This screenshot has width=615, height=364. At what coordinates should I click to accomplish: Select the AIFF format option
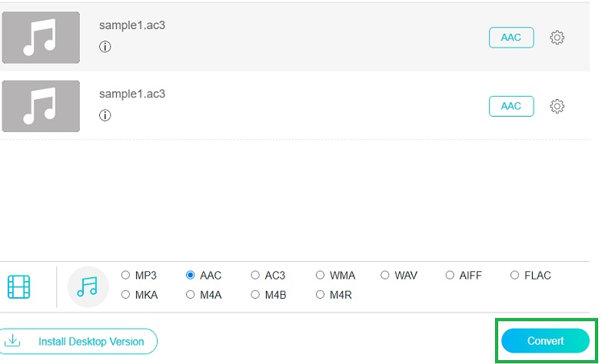click(450, 276)
